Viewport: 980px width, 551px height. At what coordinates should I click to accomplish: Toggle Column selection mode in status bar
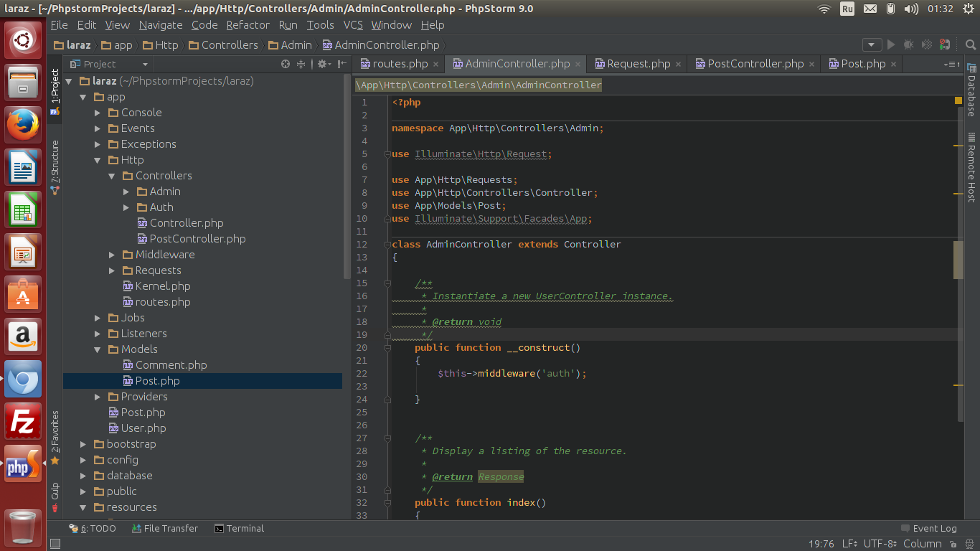coord(922,544)
